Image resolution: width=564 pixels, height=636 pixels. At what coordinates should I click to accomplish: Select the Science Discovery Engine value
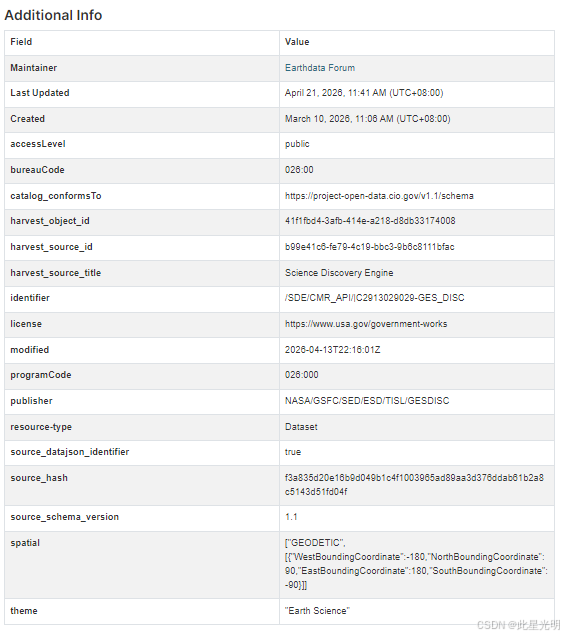tap(339, 273)
